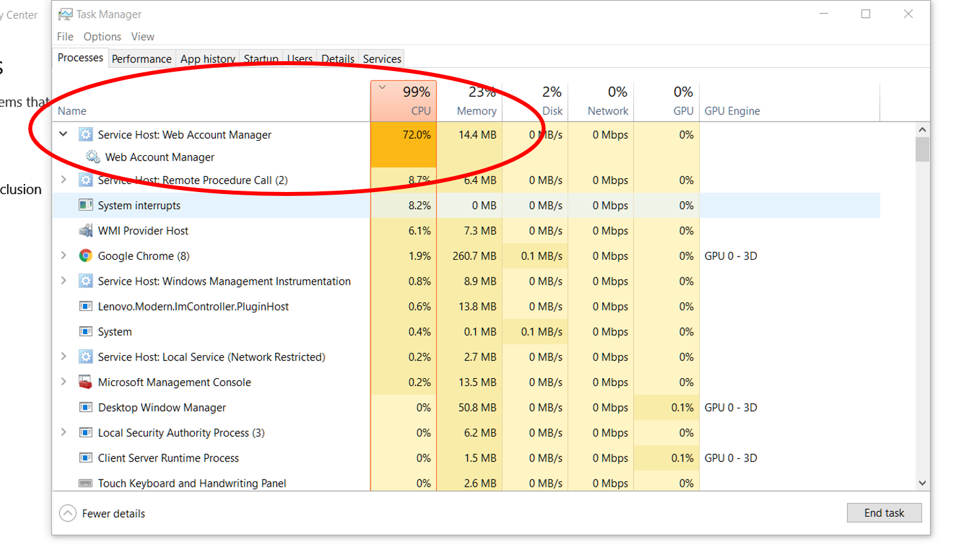Click the System interrupts process icon
Image resolution: width=980 pixels, height=555 pixels.
click(x=86, y=205)
